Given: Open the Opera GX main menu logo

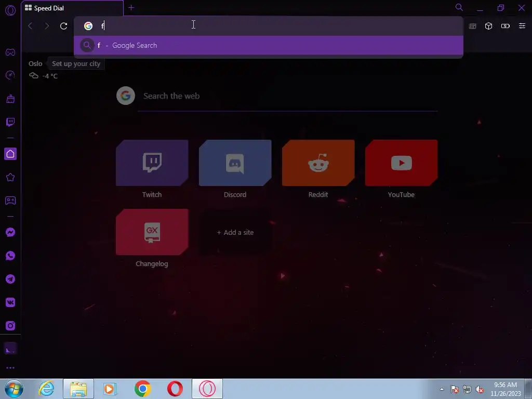Looking at the screenshot, I should point(10,10).
